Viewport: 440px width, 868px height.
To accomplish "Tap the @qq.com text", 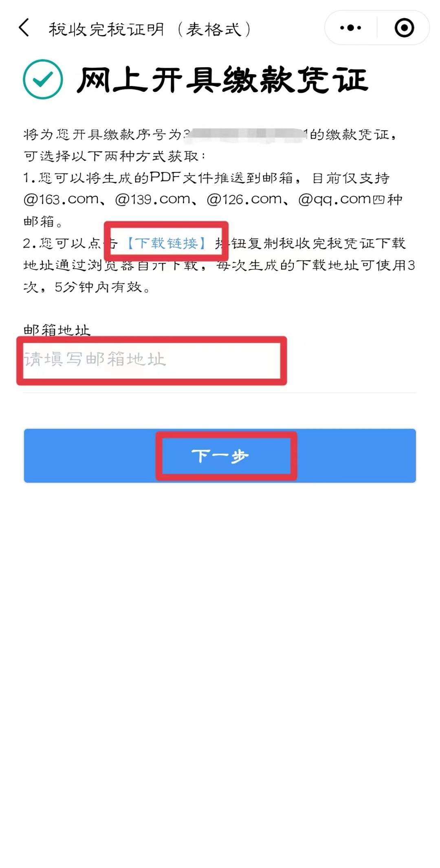I will 335,199.
